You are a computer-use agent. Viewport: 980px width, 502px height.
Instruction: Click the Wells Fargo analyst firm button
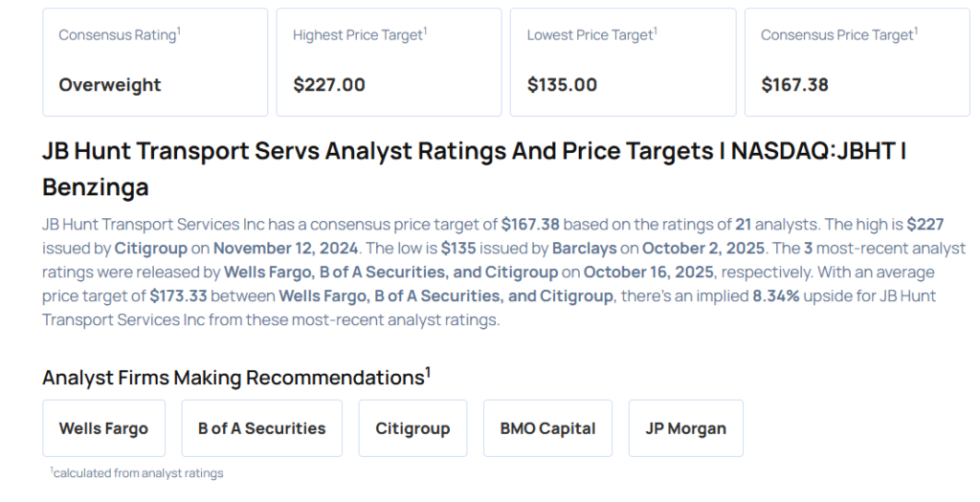pyautogui.click(x=103, y=428)
